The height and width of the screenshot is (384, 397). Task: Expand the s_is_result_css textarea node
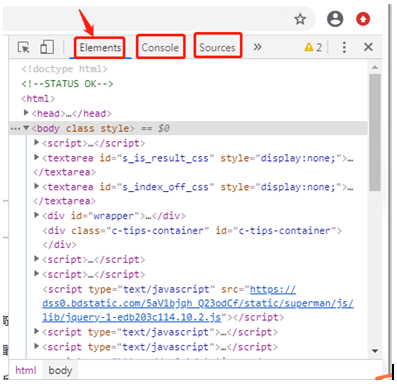pos(37,157)
